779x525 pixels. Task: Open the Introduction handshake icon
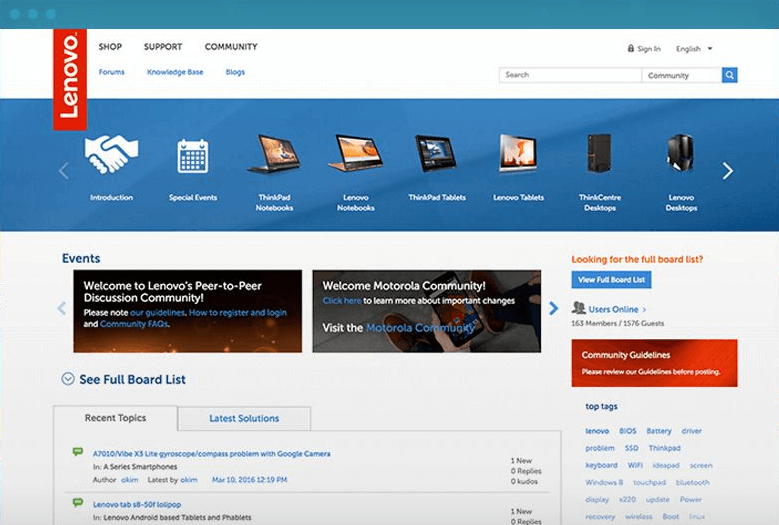click(111, 154)
